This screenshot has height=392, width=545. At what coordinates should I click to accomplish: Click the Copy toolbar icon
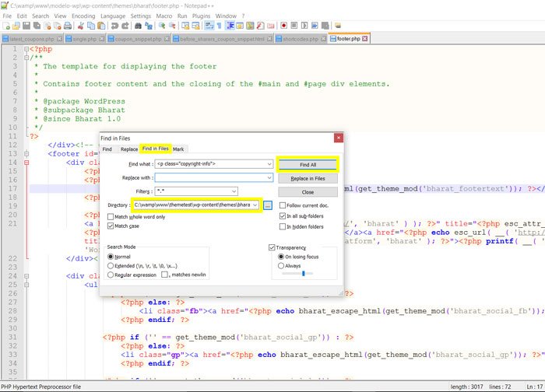91,26
